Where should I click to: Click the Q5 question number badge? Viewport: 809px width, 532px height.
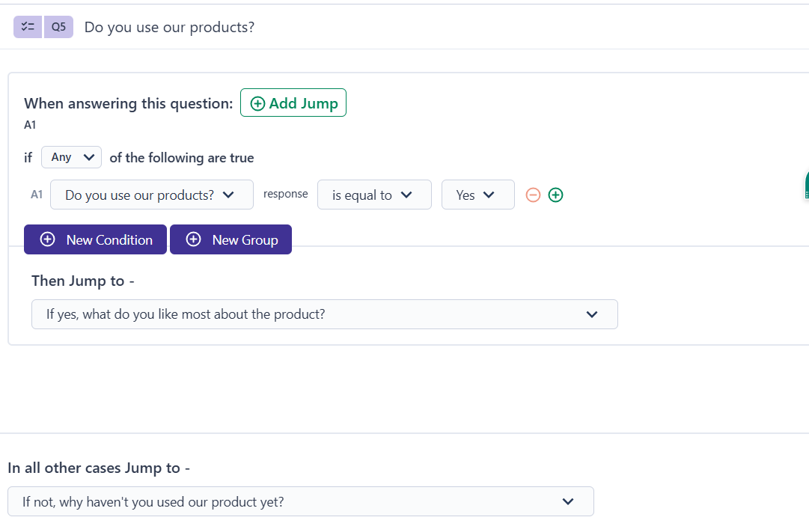[x=58, y=27]
